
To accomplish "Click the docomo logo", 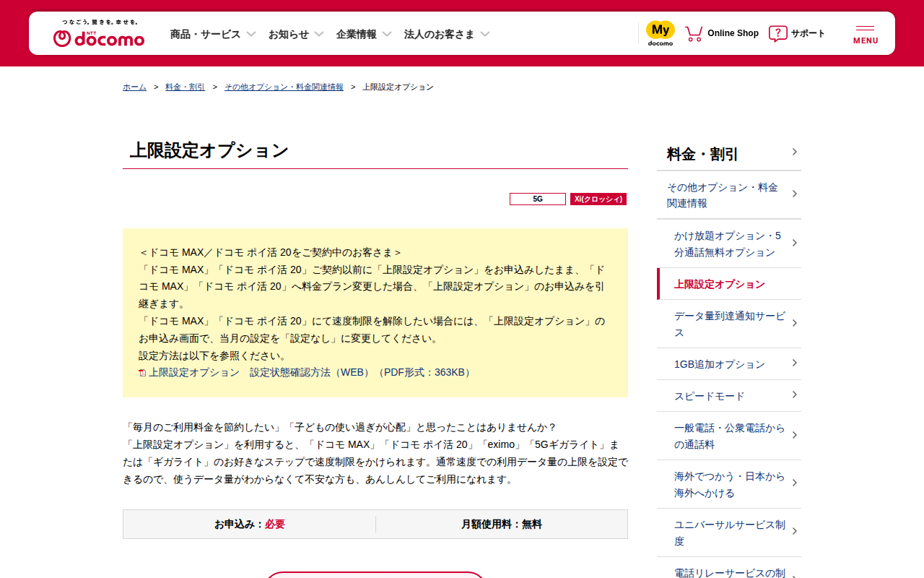I will pyautogui.click(x=99, y=33).
